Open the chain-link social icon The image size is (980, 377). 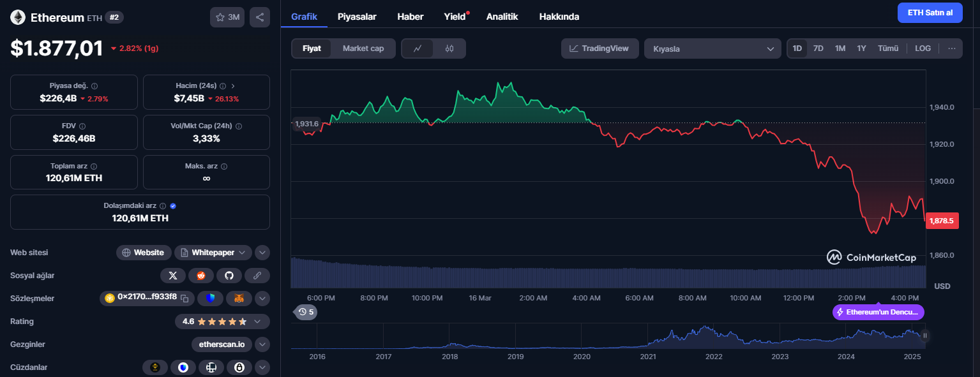point(257,276)
